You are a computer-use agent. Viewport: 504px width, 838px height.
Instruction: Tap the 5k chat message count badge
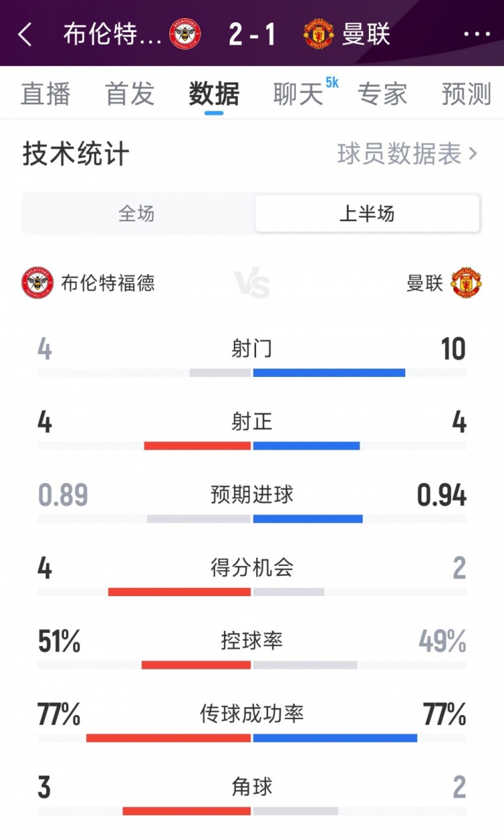tap(332, 83)
